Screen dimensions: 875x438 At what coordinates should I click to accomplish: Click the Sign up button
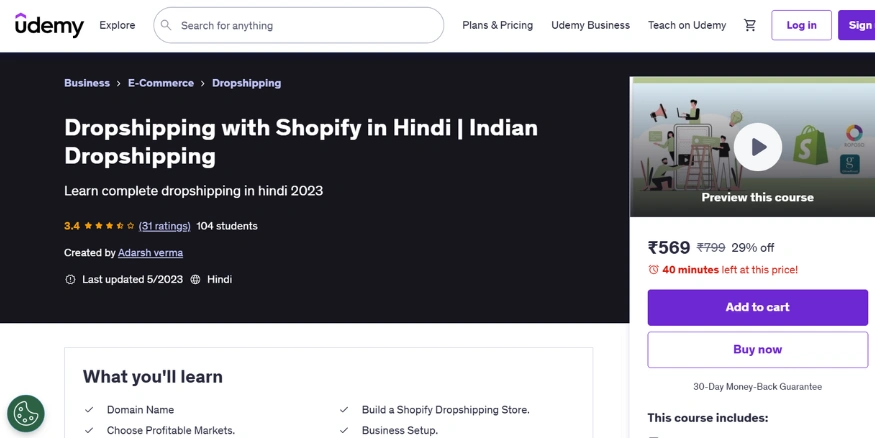pos(857,25)
